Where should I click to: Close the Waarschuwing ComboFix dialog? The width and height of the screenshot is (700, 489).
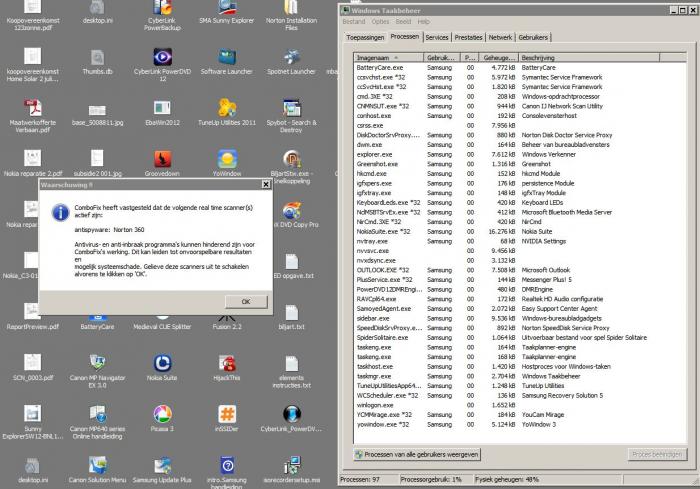266,184
